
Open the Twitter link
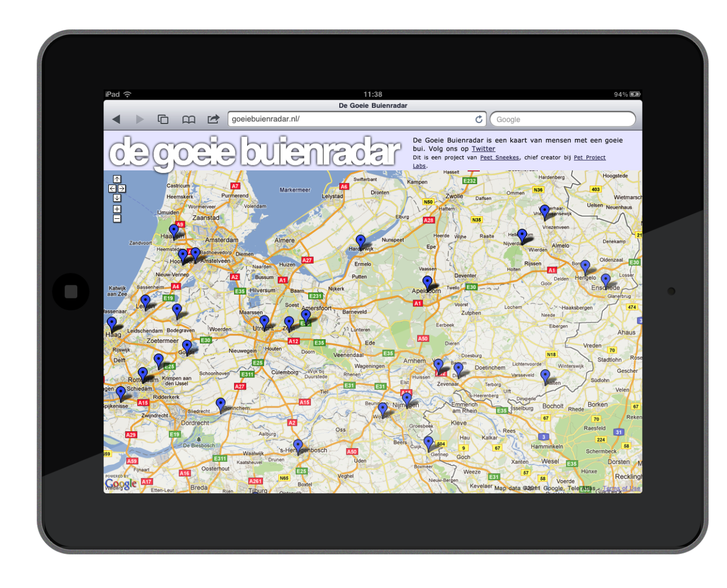tap(483, 149)
